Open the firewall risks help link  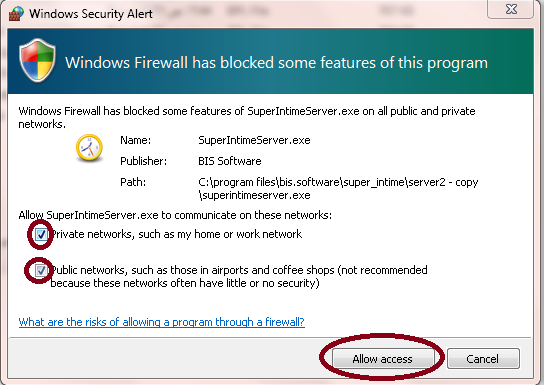point(162,322)
